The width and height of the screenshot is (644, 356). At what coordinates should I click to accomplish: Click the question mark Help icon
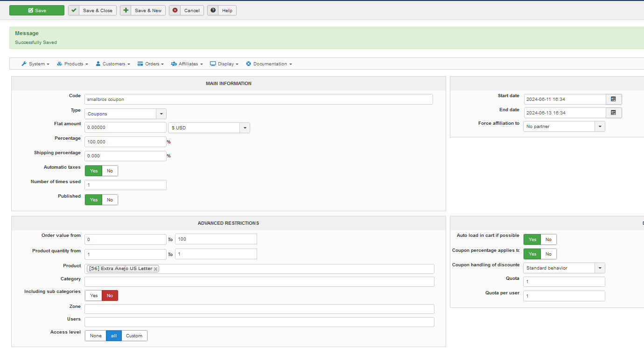pos(213,10)
